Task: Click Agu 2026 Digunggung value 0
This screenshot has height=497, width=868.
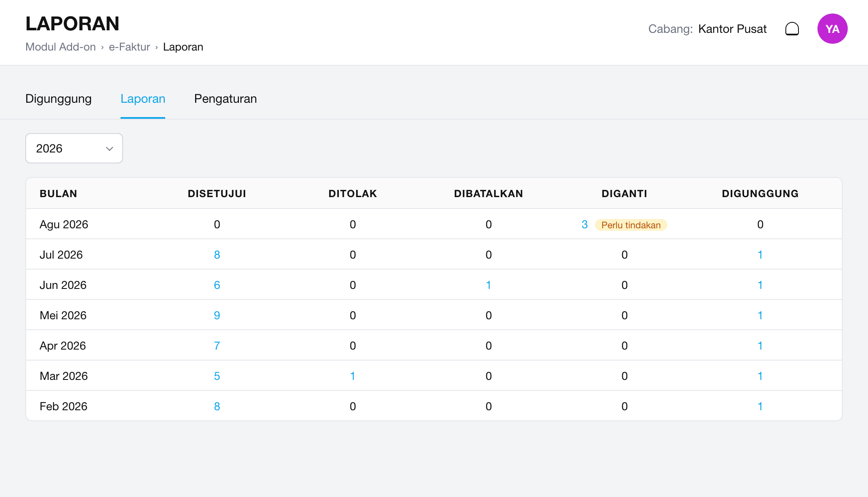Action: (x=760, y=224)
